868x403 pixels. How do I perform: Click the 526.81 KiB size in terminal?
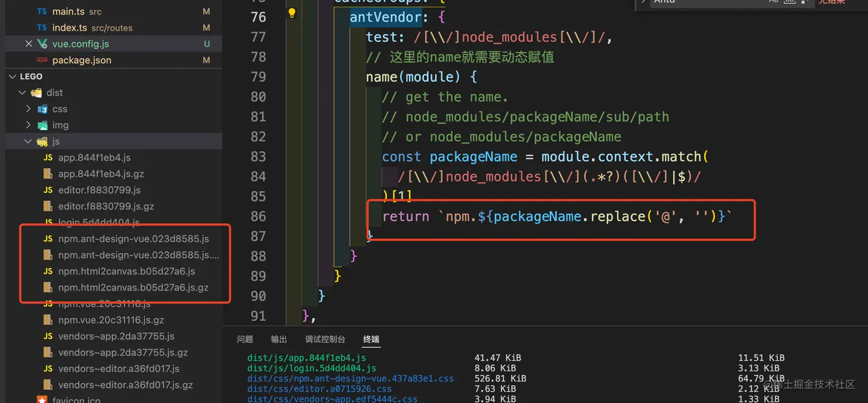tap(501, 378)
